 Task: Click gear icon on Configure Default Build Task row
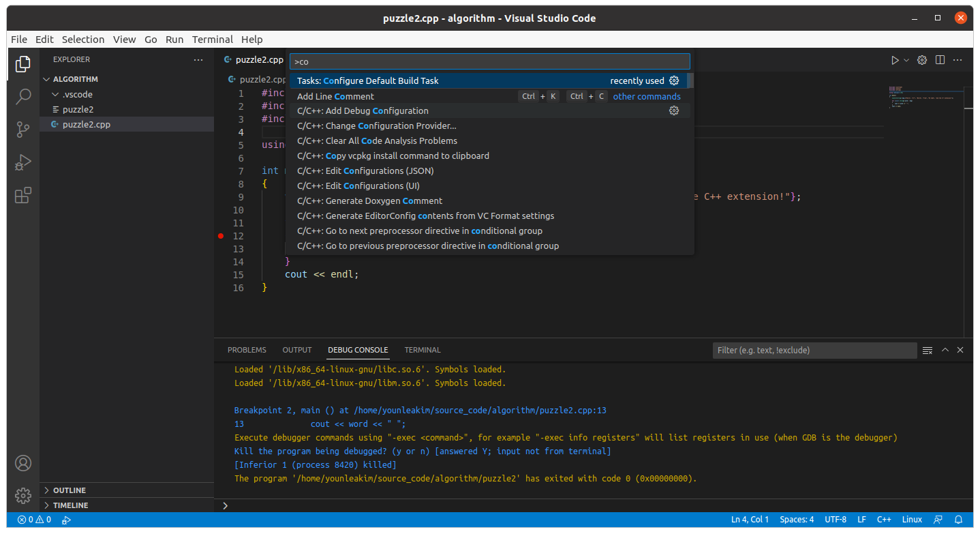tap(674, 80)
